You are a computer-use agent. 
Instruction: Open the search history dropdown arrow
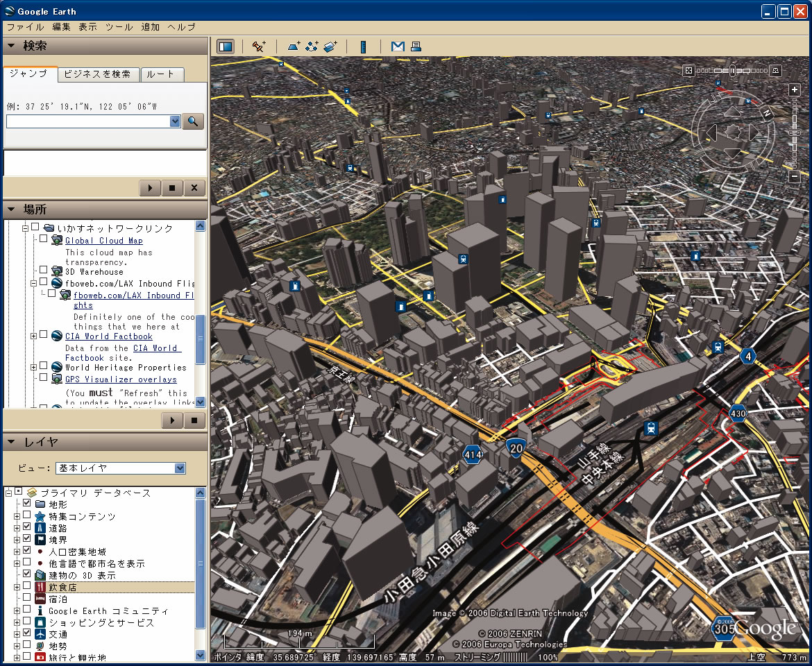pyautogui.click(x=175, y=121)
